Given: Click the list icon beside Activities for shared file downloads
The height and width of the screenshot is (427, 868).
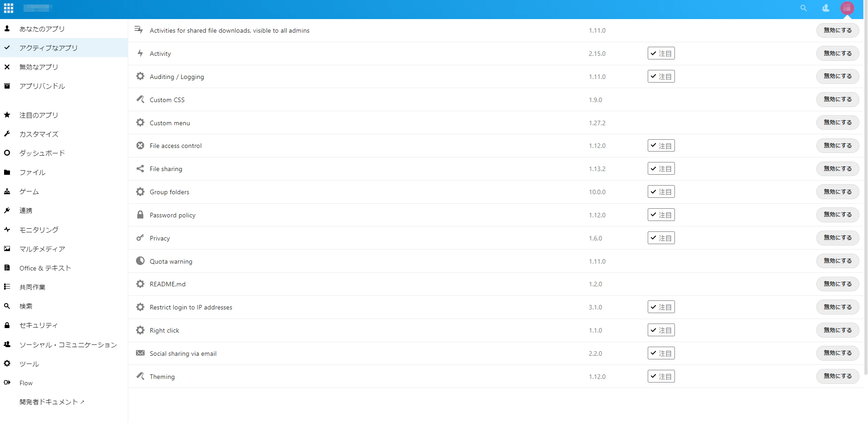Looking at the screenshot, I should point(139,30).
